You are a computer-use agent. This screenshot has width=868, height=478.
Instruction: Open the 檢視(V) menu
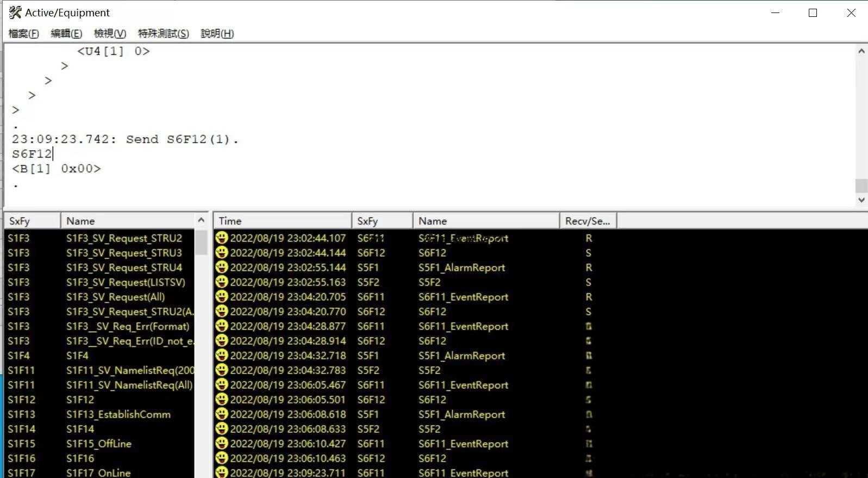point(110,34)
